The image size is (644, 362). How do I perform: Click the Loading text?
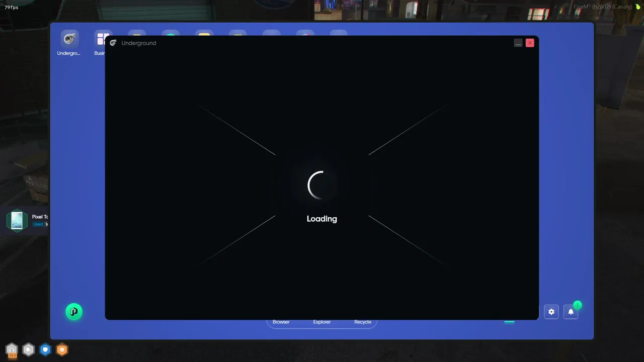click(322, 219)
